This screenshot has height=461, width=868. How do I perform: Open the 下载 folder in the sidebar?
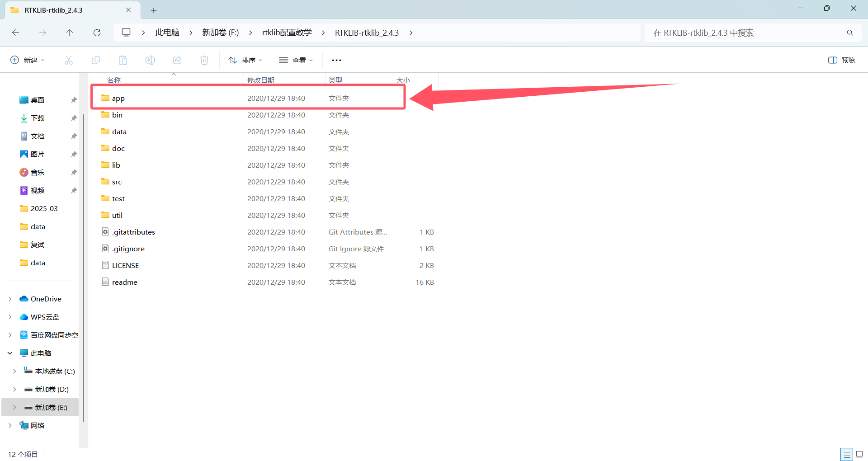pyautogui.click(x=38, y=118)
